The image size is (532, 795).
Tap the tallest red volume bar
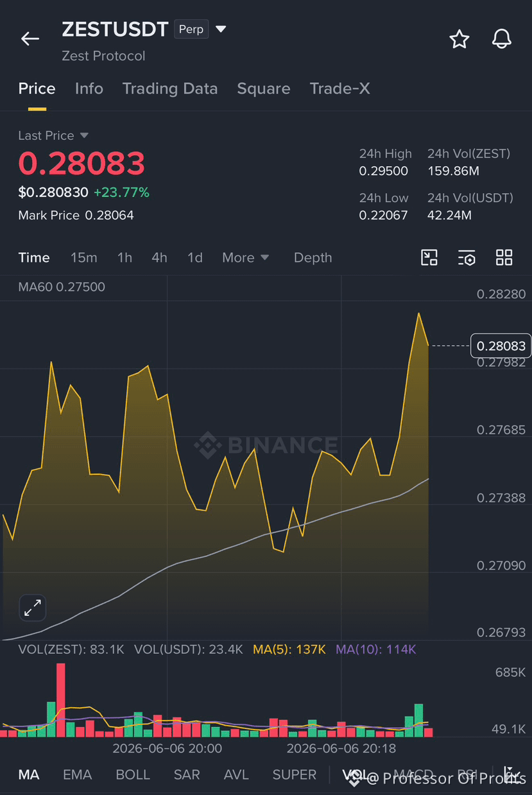[x=61, y=699]
